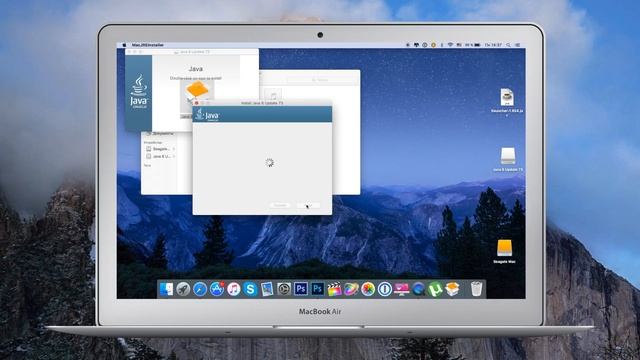640x360 pixels.
Task: Launch Launchpad rocket icon in Dock
Action: pos(183,289)
